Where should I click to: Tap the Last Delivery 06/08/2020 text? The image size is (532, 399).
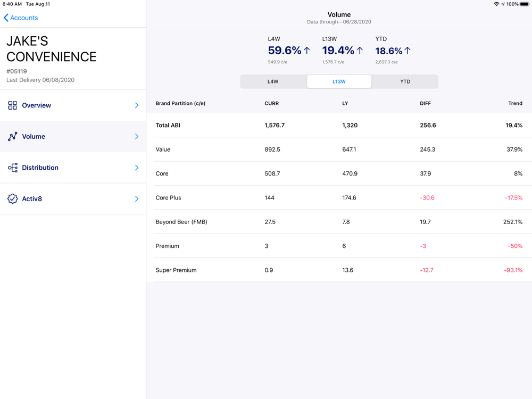[x=40, y=80]
